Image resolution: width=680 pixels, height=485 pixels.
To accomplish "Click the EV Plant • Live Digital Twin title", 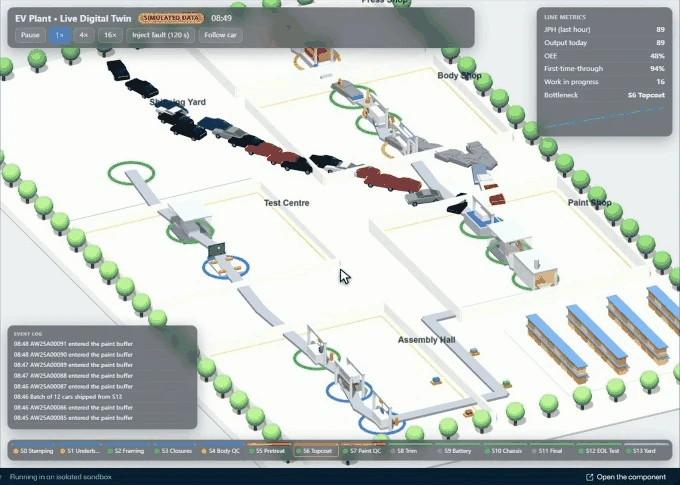I will (73, 18).
